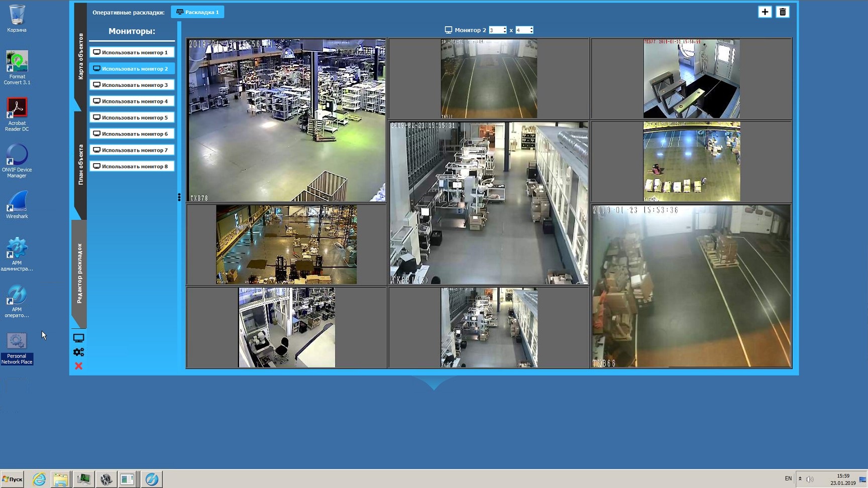
Task: Click the plus icon to add a layout
Action: [765, 11]
